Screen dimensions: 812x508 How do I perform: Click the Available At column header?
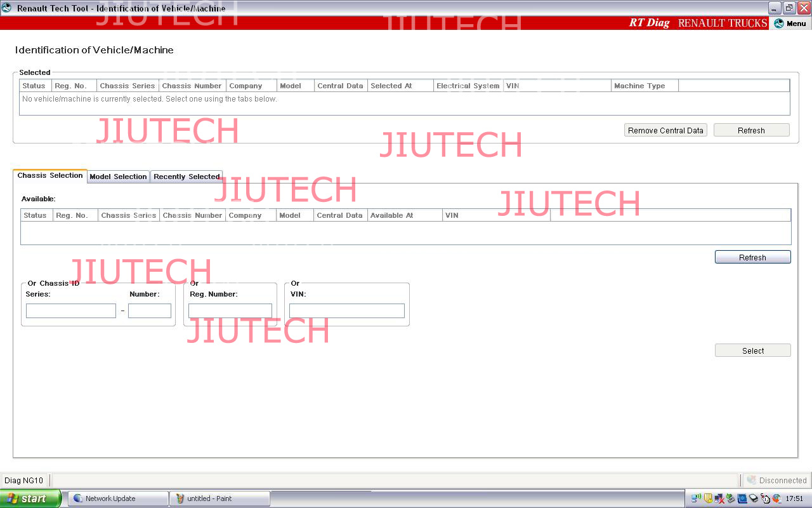(405, 215)
